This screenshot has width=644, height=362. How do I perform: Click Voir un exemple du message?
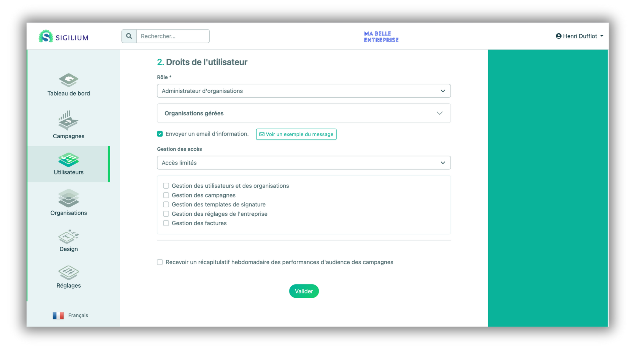(x=296, y=134)
